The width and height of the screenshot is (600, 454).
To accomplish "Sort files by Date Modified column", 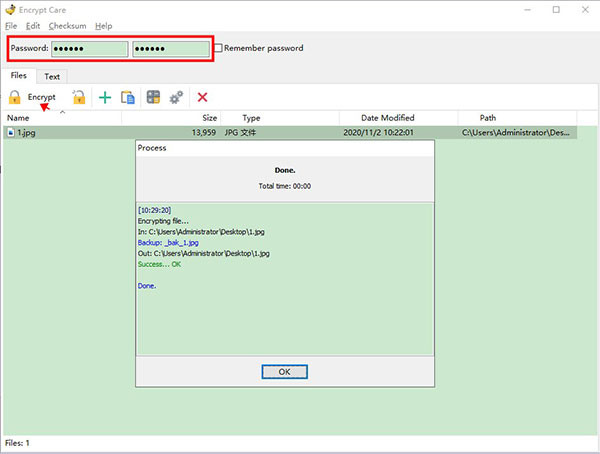I will [389, 118].
